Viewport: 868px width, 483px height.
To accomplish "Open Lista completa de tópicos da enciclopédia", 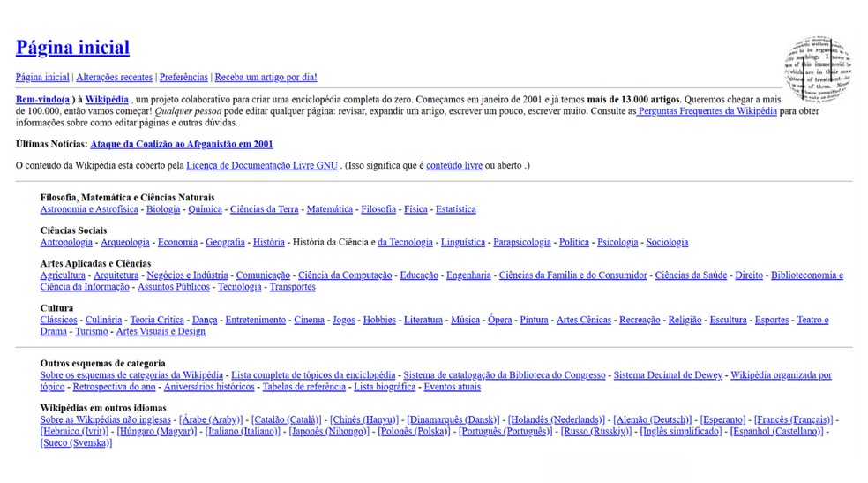I will [313, 375].
